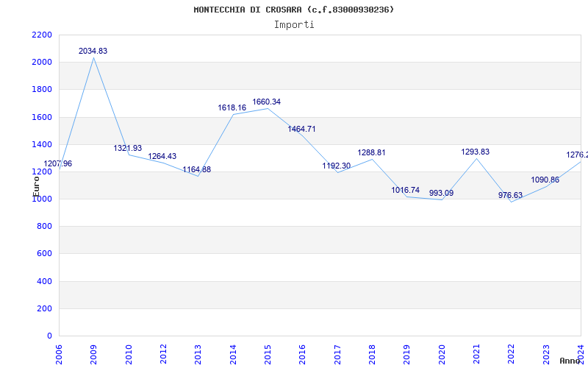Click the 2019 x-axis year label

[x=407, y=354]
